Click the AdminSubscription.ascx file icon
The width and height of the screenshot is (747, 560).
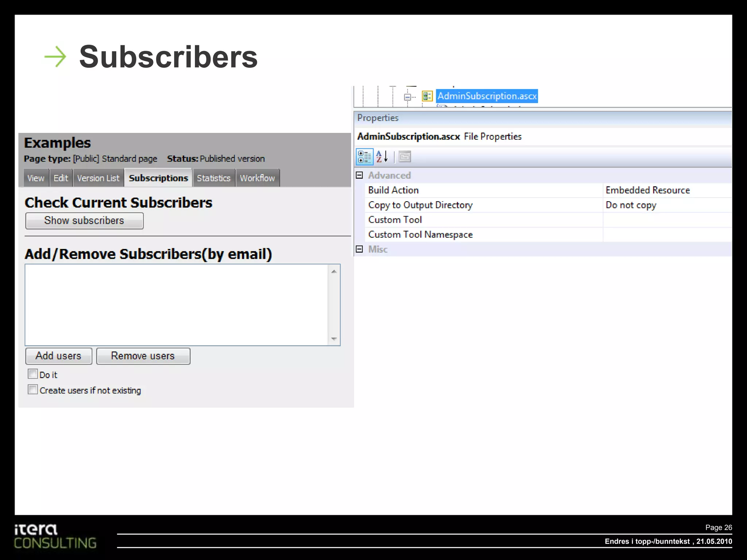[x=427, y=96]
